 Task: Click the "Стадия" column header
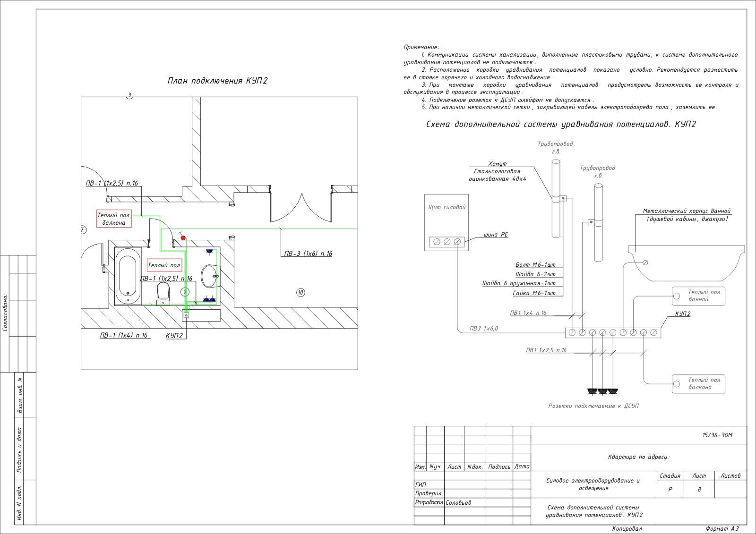(670, 476)
